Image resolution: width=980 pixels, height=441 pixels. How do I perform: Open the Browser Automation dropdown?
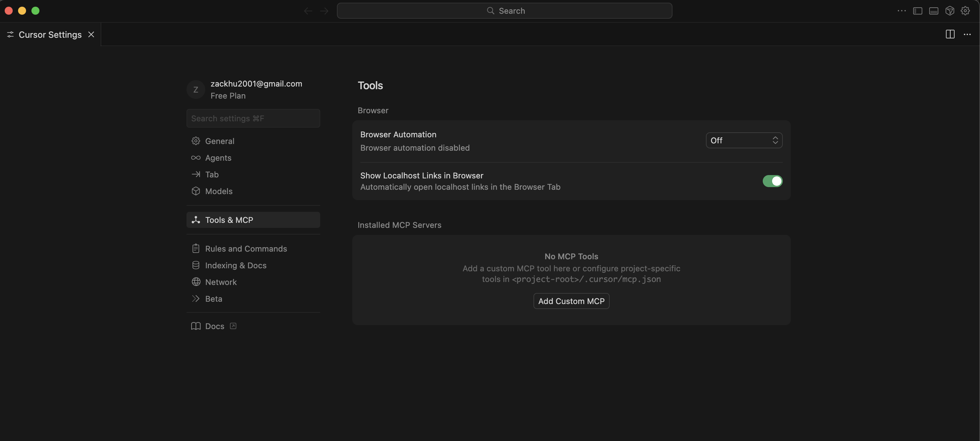[744, 140]
